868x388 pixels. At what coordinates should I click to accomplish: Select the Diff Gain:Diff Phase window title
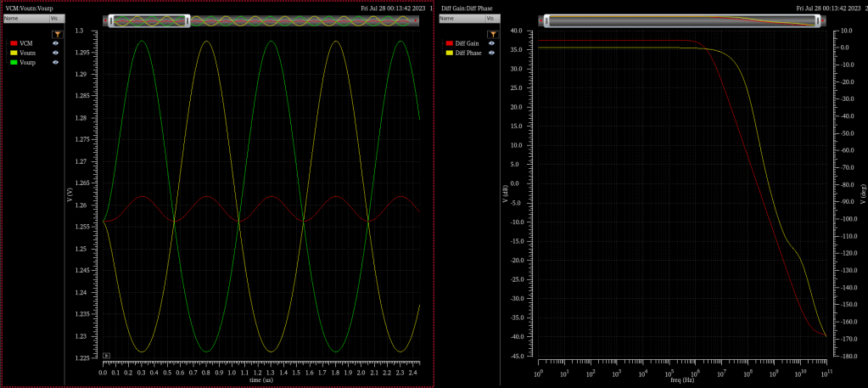pos(468,8)
